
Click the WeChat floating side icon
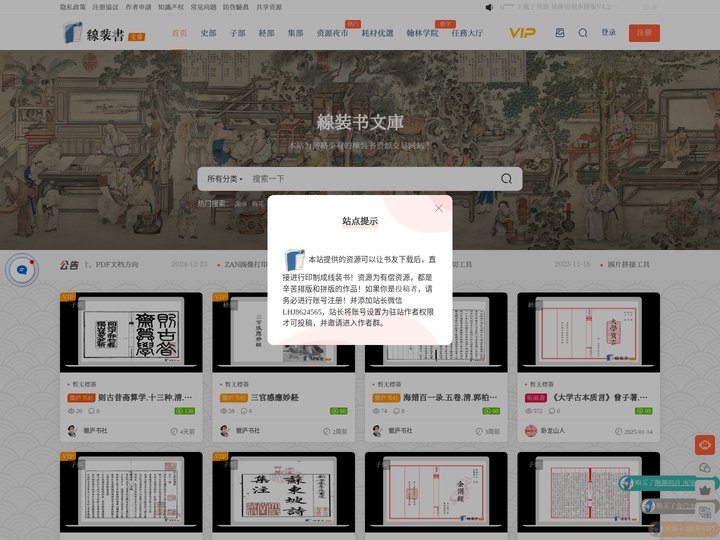tap(704, 467)
